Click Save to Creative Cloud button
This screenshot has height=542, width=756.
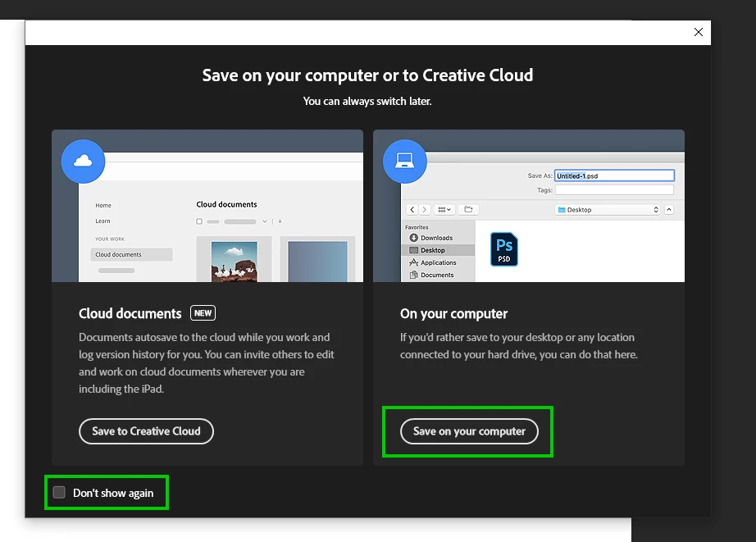pyautogui.click(x=146, y=431)
